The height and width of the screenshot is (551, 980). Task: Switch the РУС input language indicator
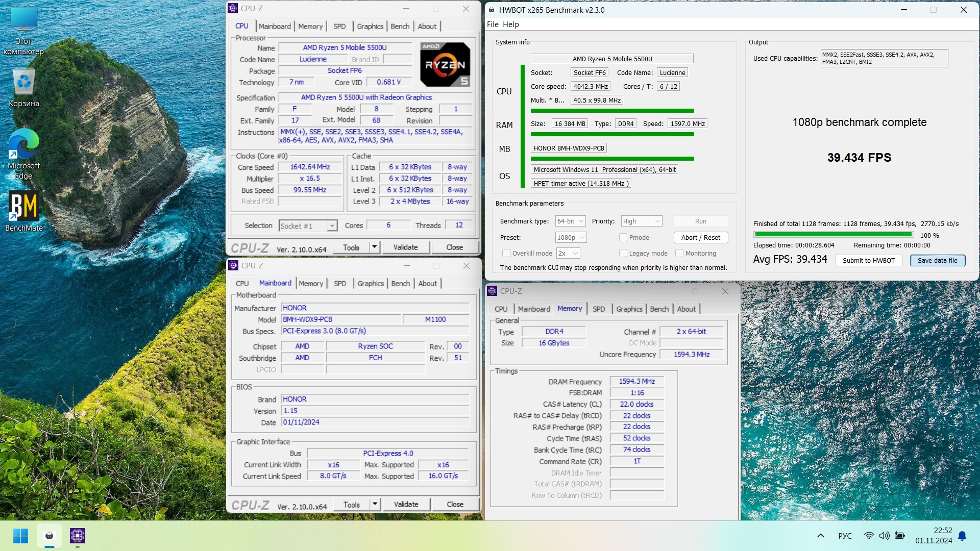tap(845, 536)
